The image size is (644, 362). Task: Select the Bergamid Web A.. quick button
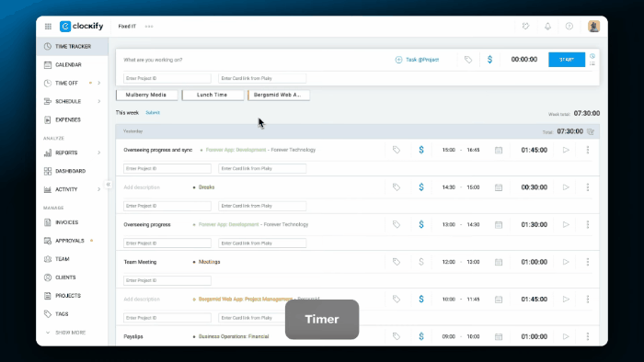(279, 95)
